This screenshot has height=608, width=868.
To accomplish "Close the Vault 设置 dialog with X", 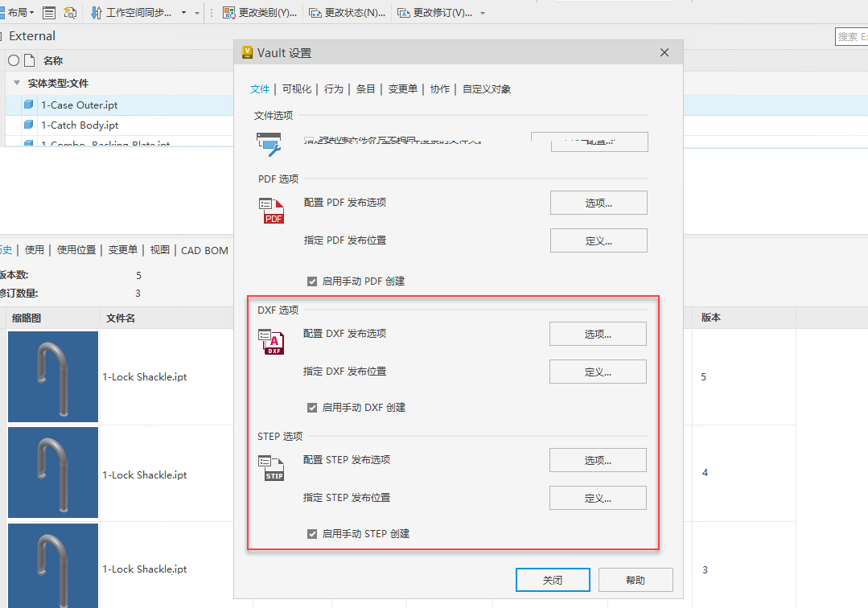I will click(x=664, y=52).
